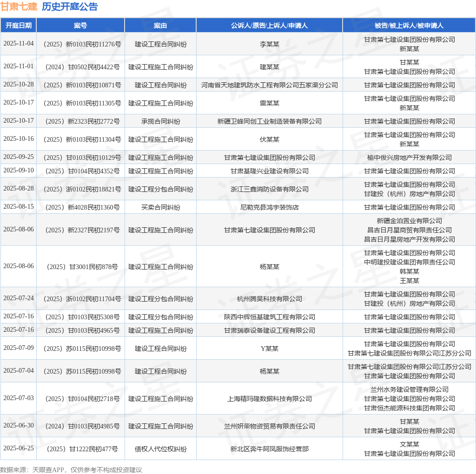Select date cell 2025-10-28
This screenshot has width=476, height=474.
pos(19,85)
